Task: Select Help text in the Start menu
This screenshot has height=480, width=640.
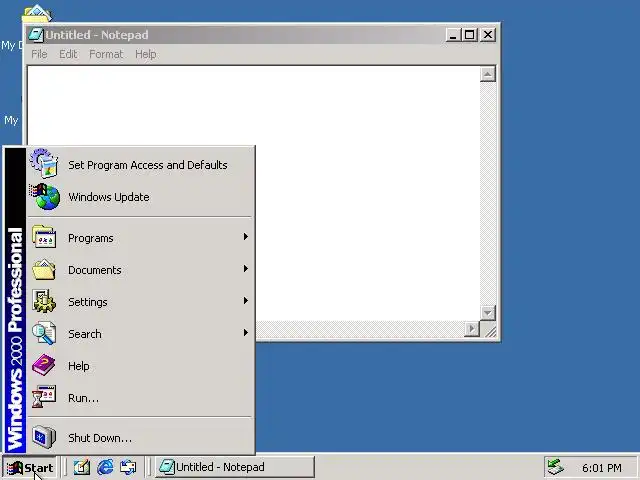Action: [79, 366]
